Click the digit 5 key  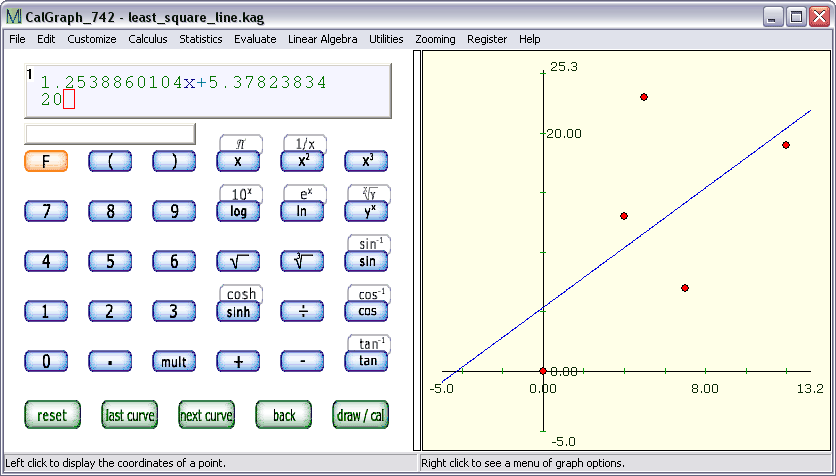coord(110,261)
